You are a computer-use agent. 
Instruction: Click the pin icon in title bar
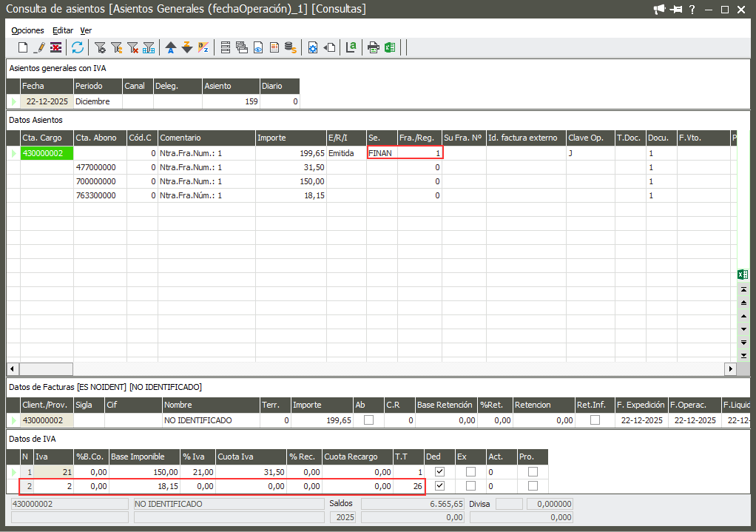pos(675,10)
